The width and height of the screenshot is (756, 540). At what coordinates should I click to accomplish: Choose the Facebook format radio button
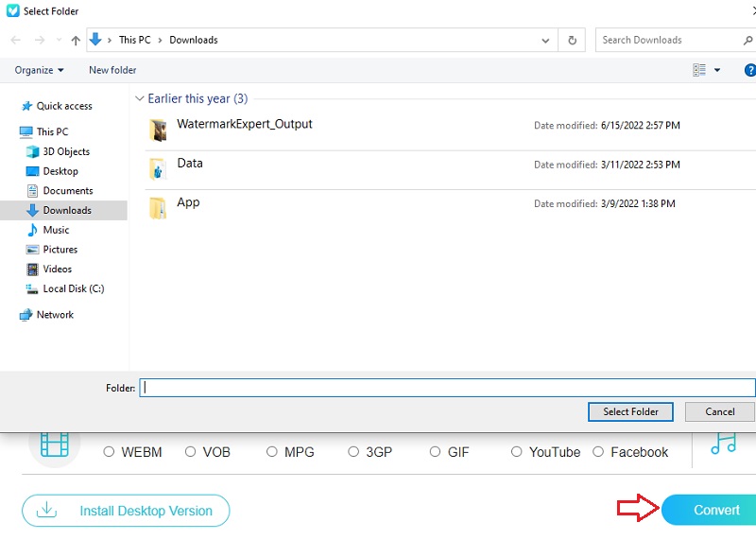click(598, 452)
